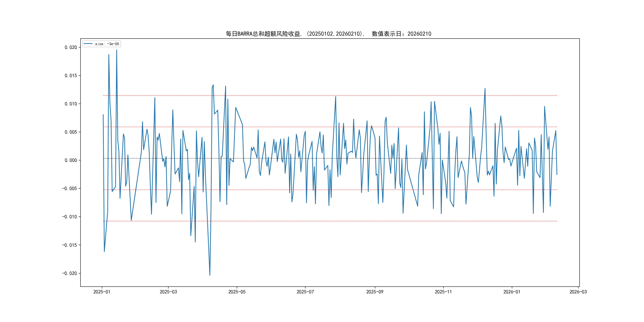Click the -0.010 y-axis tick label
The width and height of the screenshot is (644, 322).
pyautogui.click(x=70, y=217)
